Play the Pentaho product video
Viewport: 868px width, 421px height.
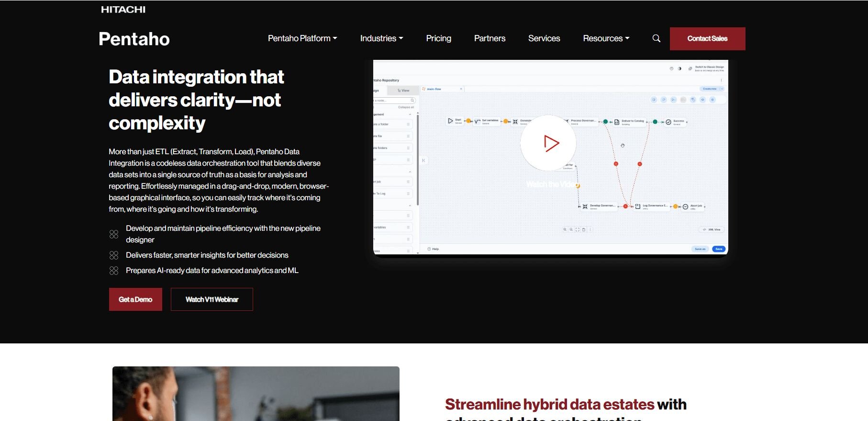point(549,143)
